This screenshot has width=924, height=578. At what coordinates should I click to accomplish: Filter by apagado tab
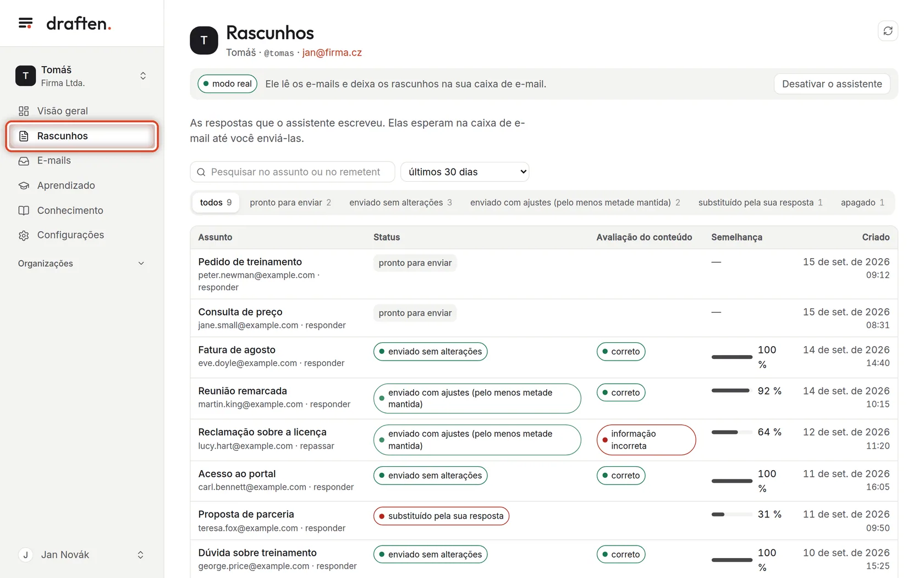(x=862, y=203)
